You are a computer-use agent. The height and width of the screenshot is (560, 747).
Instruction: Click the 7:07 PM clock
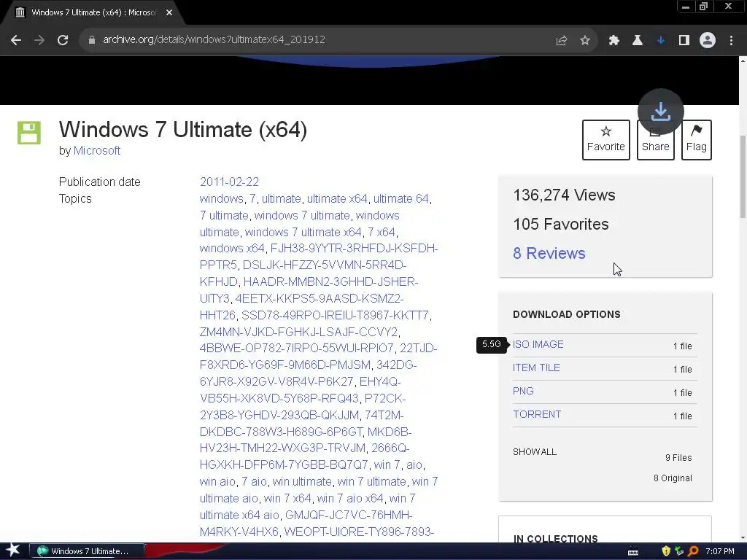point(720,551)
